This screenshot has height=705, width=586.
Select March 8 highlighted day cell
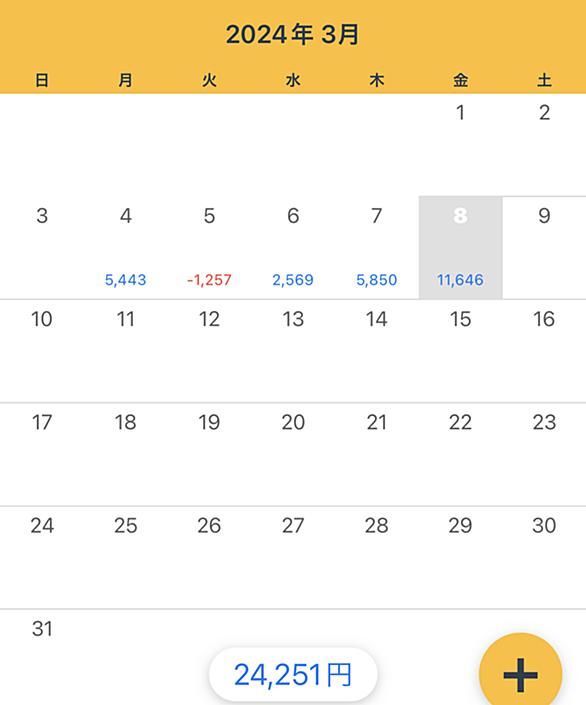[x=461, y=248]
